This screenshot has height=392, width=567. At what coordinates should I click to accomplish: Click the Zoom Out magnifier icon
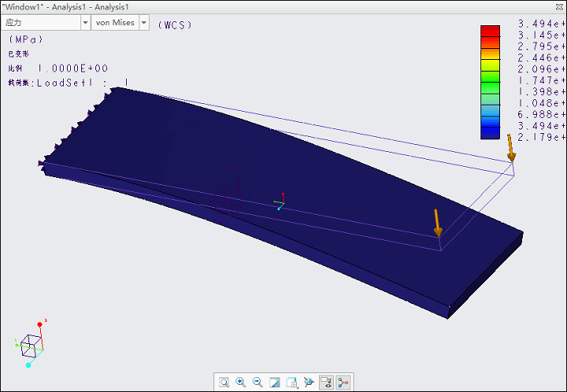258,383
